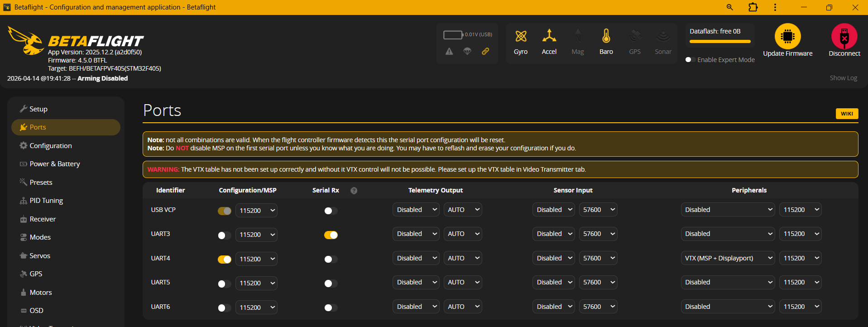Click the Dataflash free space bar
The height and width of the screenshot is (327, 868).
719,42
